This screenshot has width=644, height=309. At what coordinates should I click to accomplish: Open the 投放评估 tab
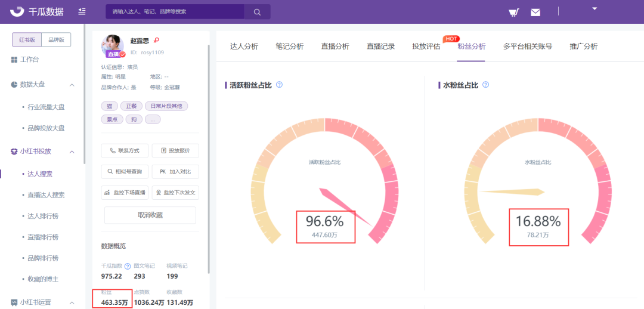click(426, 47)
